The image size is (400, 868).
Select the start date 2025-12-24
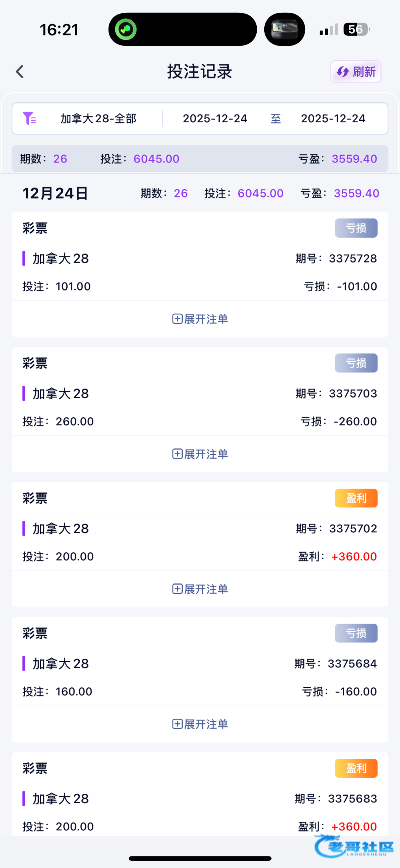click(x=215, y=119)
